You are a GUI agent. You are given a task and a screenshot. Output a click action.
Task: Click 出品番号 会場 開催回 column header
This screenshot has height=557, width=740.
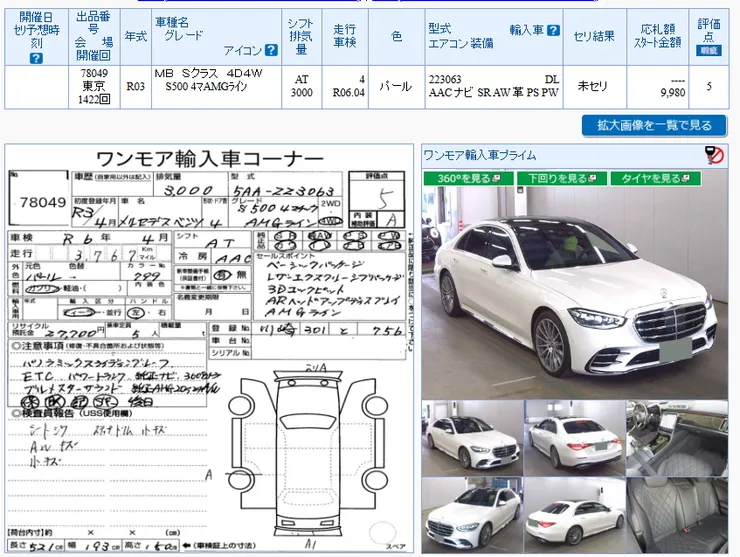pyautogui.click(x=94, y=36)
